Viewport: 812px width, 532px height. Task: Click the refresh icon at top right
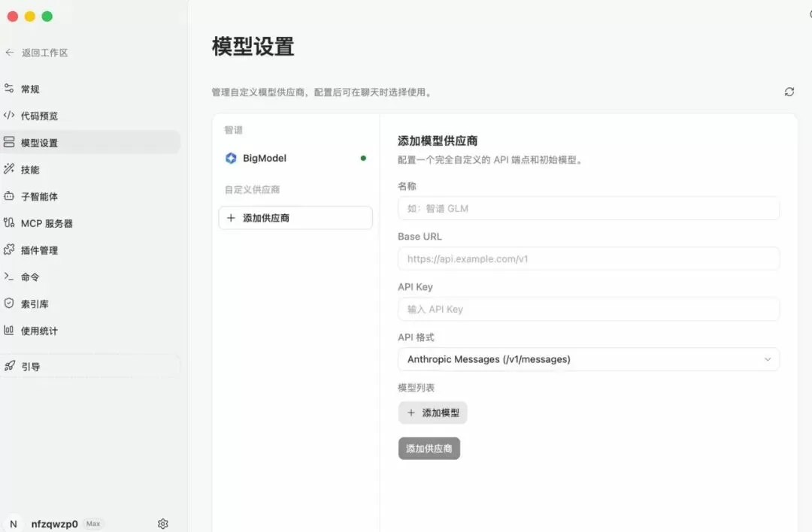pos(789,92)
